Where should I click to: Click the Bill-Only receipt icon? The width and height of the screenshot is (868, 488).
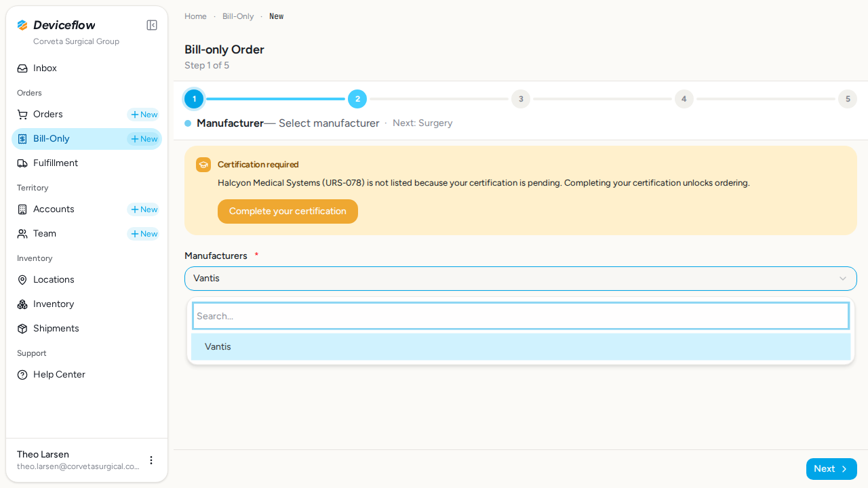[22, 139]
